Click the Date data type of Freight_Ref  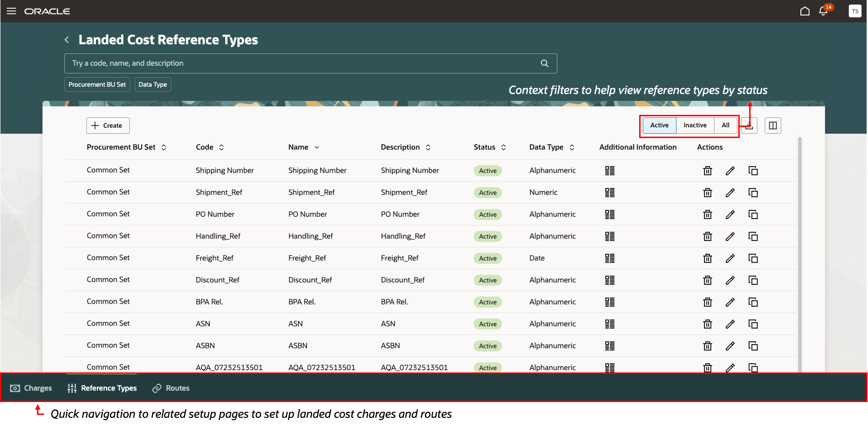tap(537, 258)
